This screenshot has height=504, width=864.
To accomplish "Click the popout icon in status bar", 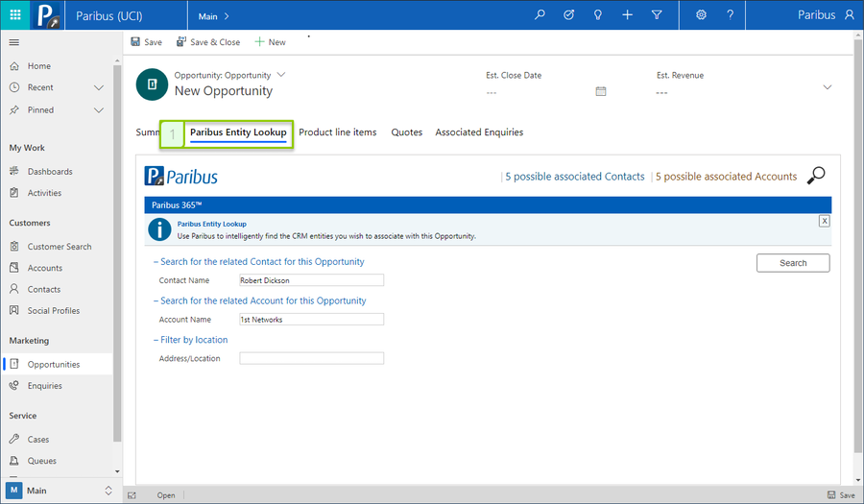I will click(132, 495).
